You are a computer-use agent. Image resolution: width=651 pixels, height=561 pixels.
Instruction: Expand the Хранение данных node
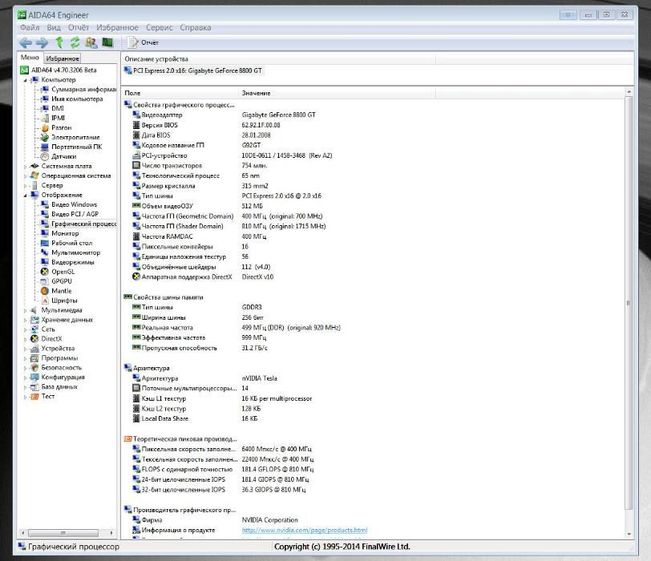point(25,320)
